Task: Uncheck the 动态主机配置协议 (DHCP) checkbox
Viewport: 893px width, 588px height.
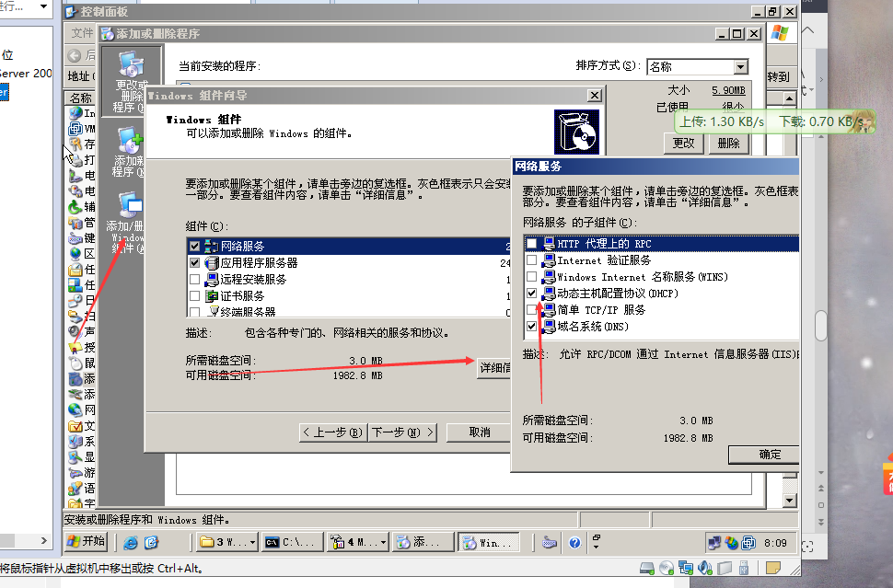Action: [x=531, y=294]
